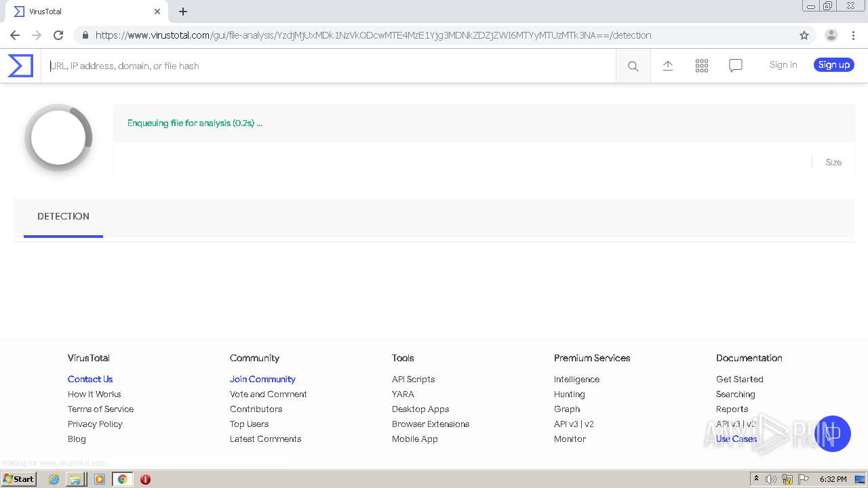
Task: Open Searching documentation link
Action: coord(735,394)
